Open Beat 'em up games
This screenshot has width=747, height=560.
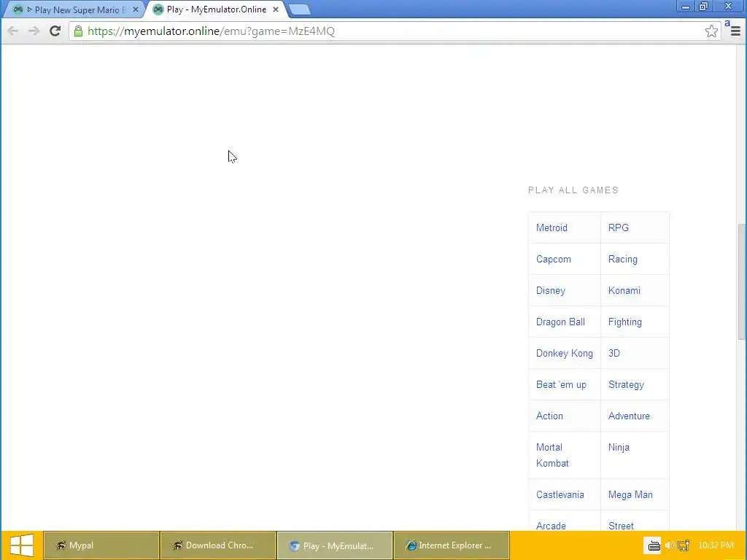561,385
